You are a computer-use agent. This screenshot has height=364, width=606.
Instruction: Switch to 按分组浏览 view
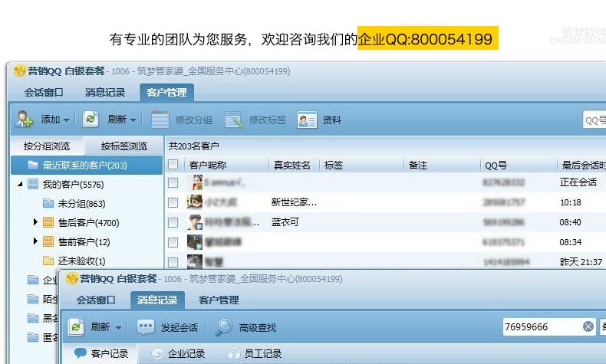point(47,146)
